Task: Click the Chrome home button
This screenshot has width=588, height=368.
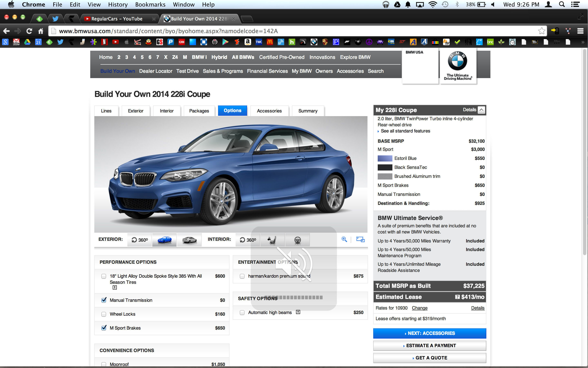Action: coord(41,31)
